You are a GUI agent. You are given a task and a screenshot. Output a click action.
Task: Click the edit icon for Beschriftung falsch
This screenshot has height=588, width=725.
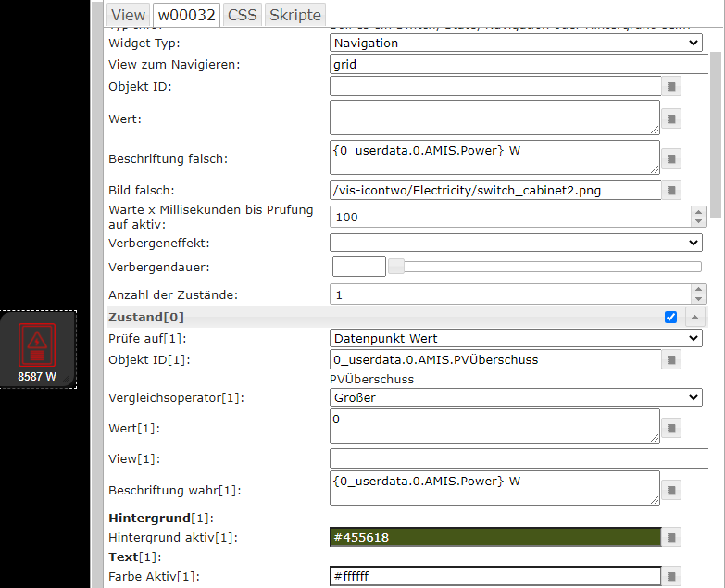[x=672, y=158]
